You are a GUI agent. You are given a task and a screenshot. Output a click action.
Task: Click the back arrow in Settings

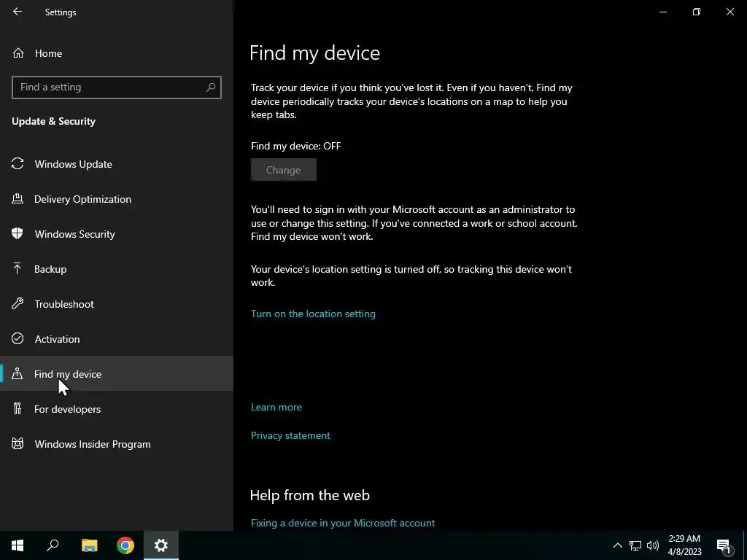18,12
